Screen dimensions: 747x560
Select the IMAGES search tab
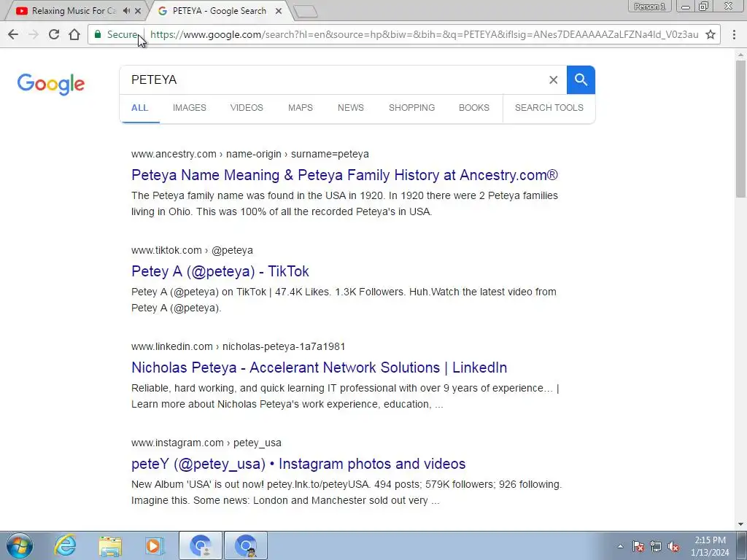point(190,108)
